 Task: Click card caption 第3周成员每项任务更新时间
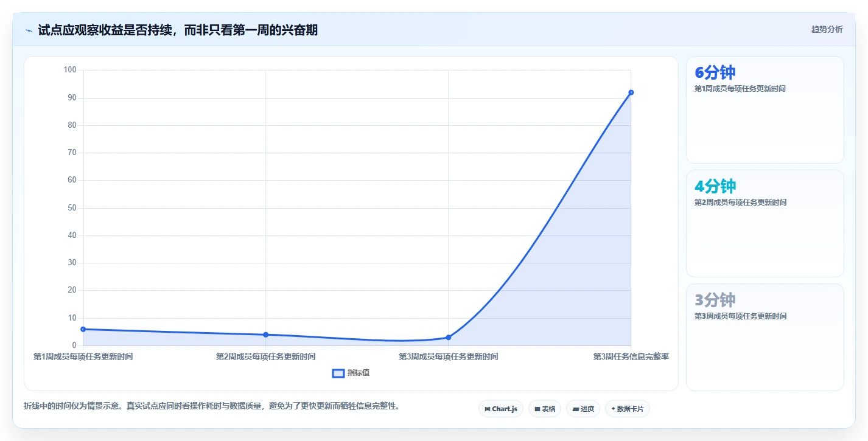(740, 316)
